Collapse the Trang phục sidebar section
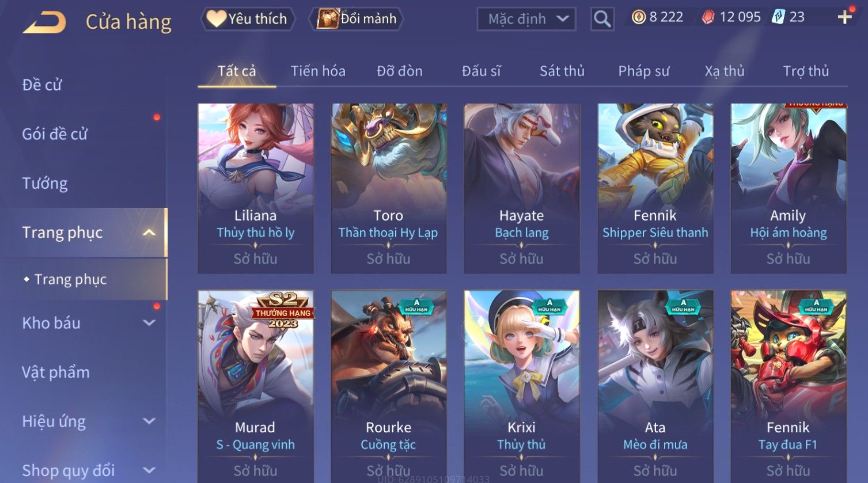 point(149,233)
